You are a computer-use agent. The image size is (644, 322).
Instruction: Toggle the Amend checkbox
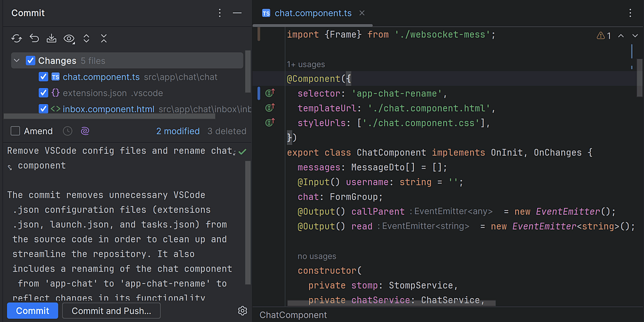click(16, 131)
